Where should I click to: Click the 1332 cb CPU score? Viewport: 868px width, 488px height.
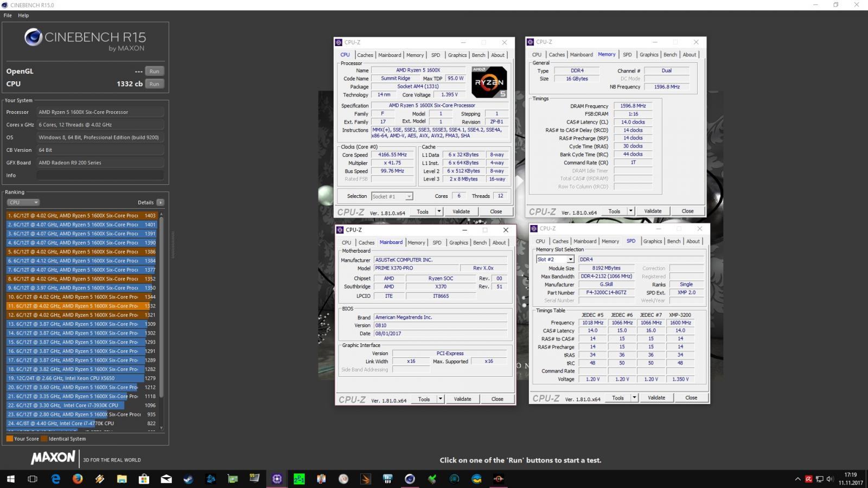point(130,84)
